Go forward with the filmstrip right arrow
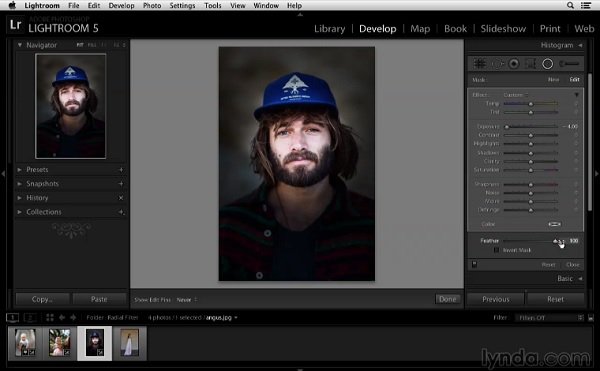Screen dimensions: 600x371 tap(73, 317)
